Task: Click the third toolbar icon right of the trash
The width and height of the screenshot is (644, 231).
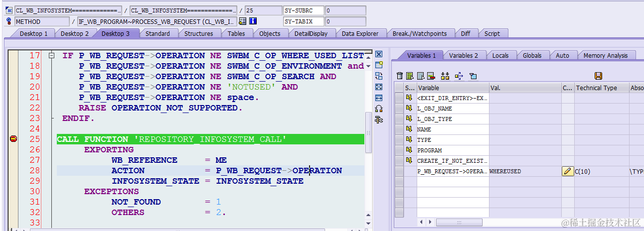Action: [x=431, y=76]
